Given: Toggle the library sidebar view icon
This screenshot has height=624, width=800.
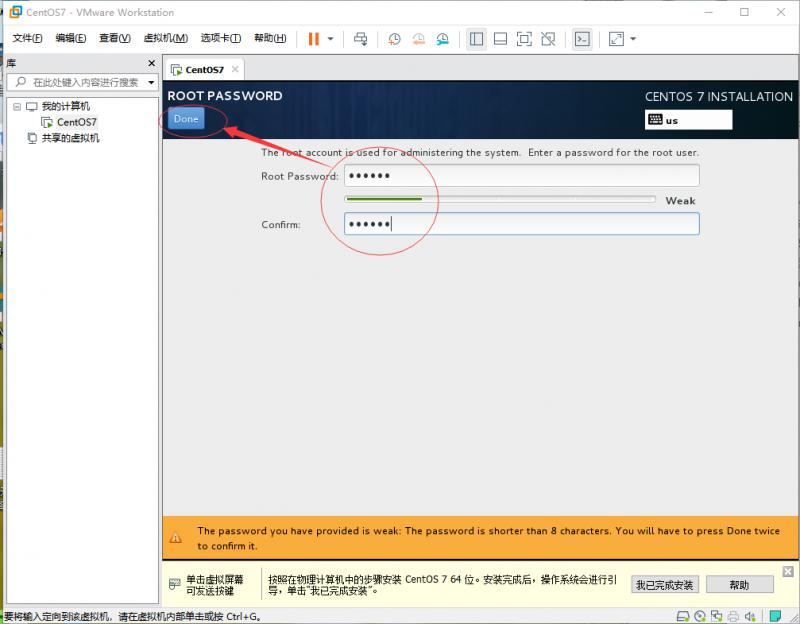Looking at the screenshot, I should click(x=476, y=39).
